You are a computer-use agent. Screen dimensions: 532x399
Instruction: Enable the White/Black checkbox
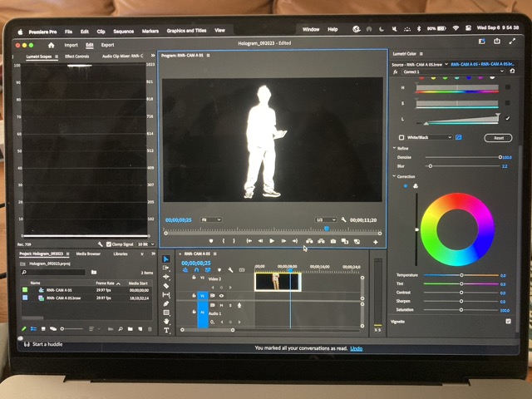pyautogui.click(x=401, y=138)
